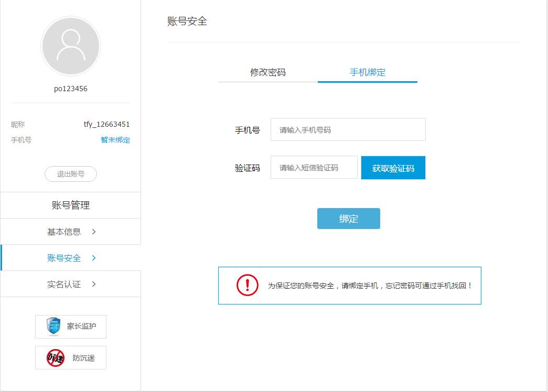Focus the 手机号 input field

[348, 129]
